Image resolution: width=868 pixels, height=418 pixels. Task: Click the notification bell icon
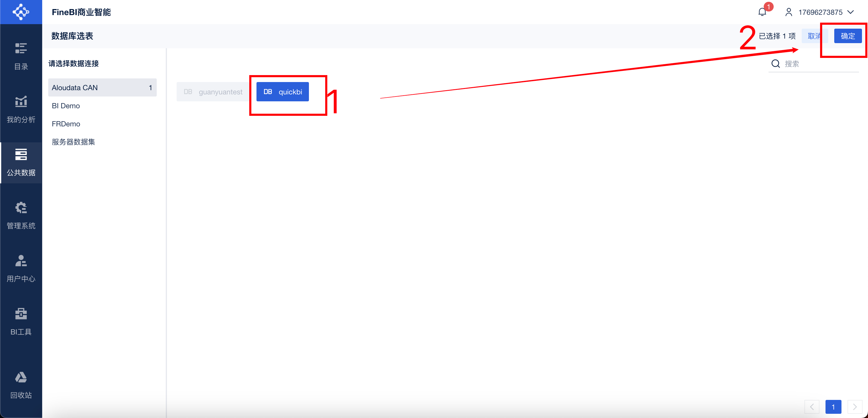pyautogui.click(x=762, y=12)
